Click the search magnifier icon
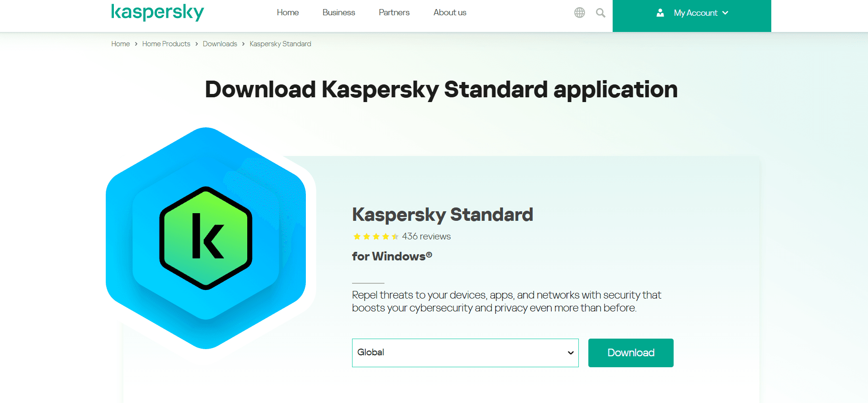Image resolution: width=868 pixels, height=403 pixels. [601, 13]
